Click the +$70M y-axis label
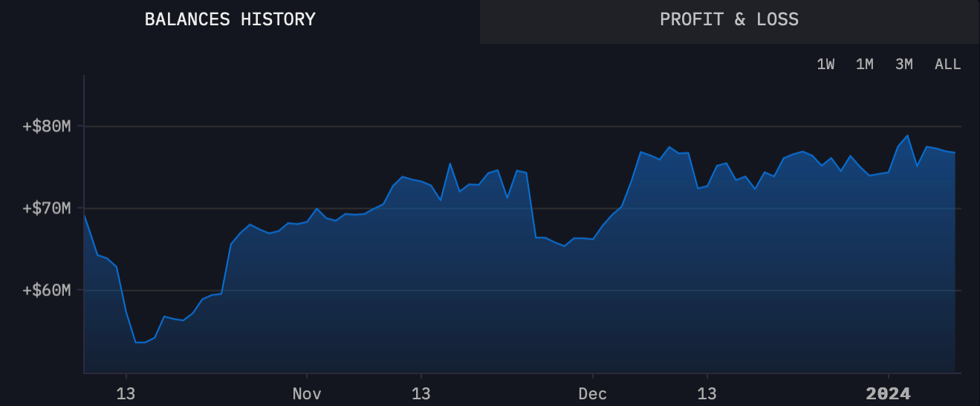The image size is (980, 406). tap(47, 207)
